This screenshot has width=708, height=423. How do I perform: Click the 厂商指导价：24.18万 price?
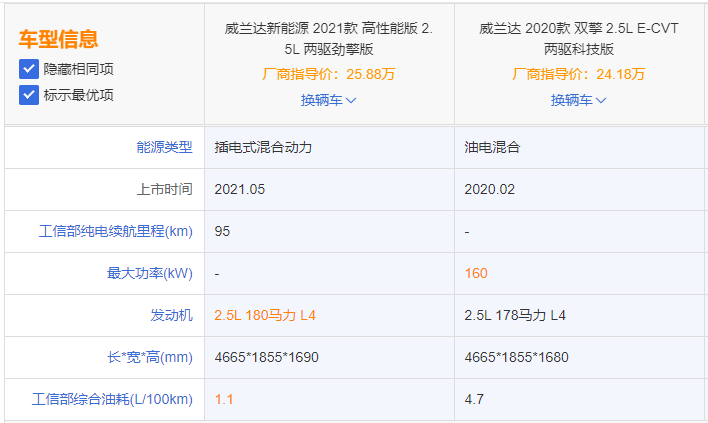pyautogui.click(x=578, y=74)
